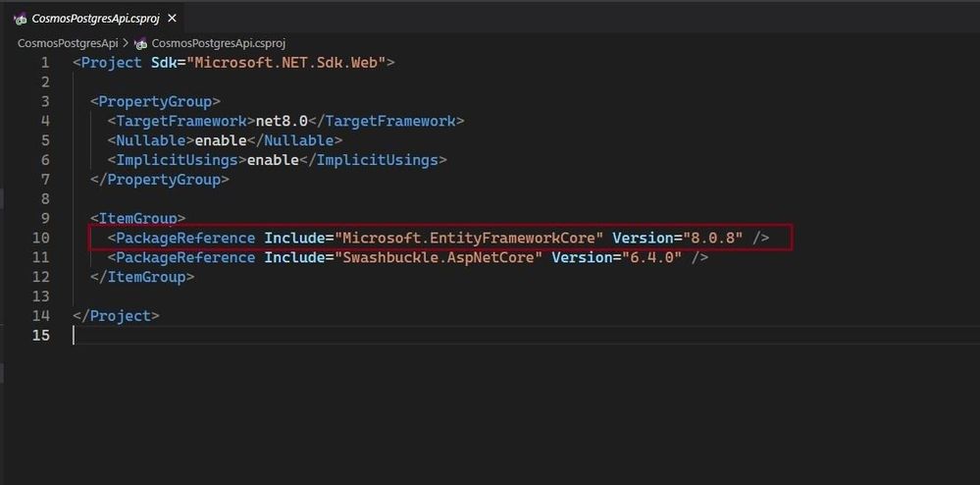This screenshot has width=980, height=485.
Task: Place cursor on empty line 15
Action: (x=525, y=336)
